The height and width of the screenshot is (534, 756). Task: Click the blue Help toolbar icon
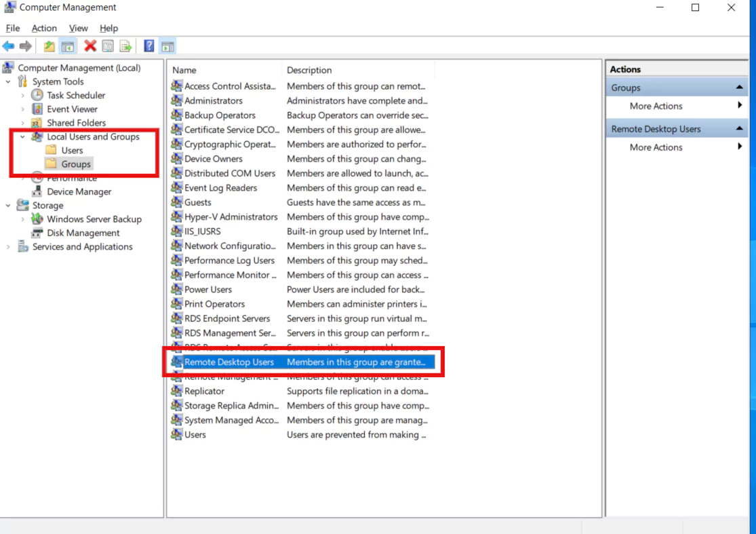point(149,46)
